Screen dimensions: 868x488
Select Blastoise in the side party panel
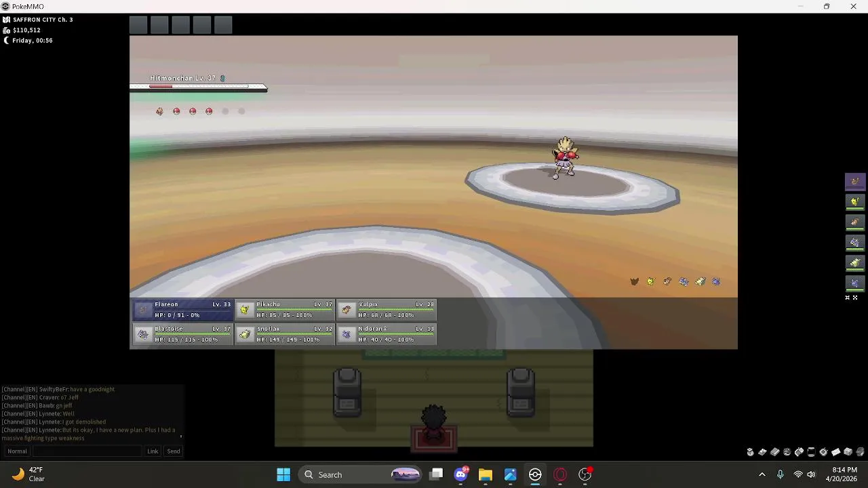pos(854,242)
